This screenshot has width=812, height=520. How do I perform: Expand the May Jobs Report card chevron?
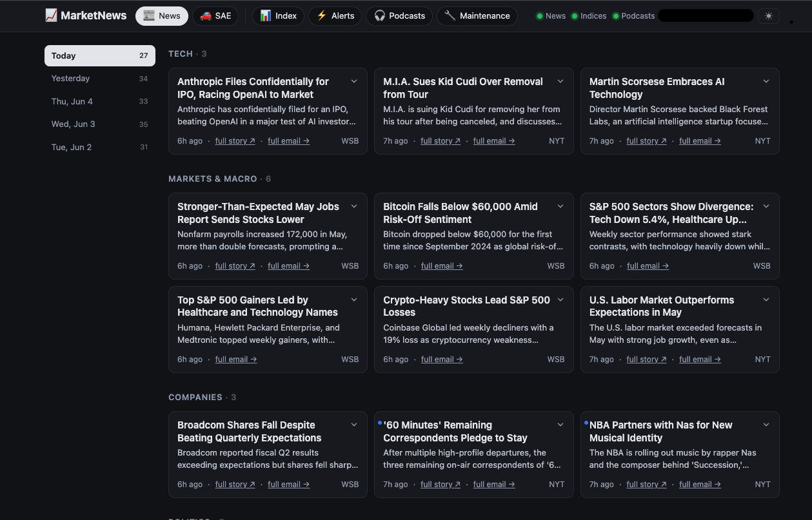354,207
